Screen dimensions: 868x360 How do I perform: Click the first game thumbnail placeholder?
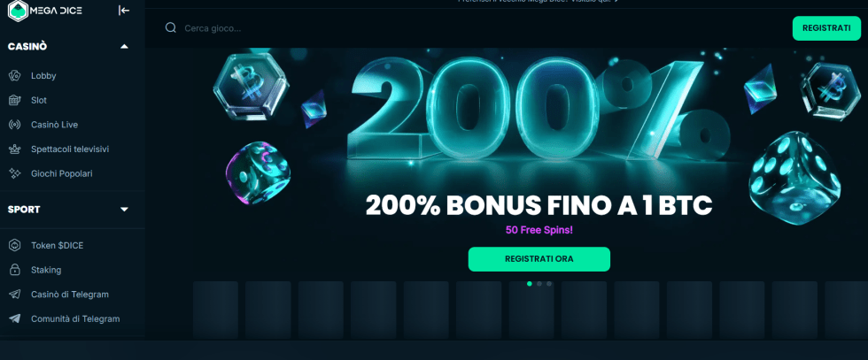[x=215, y=310]
